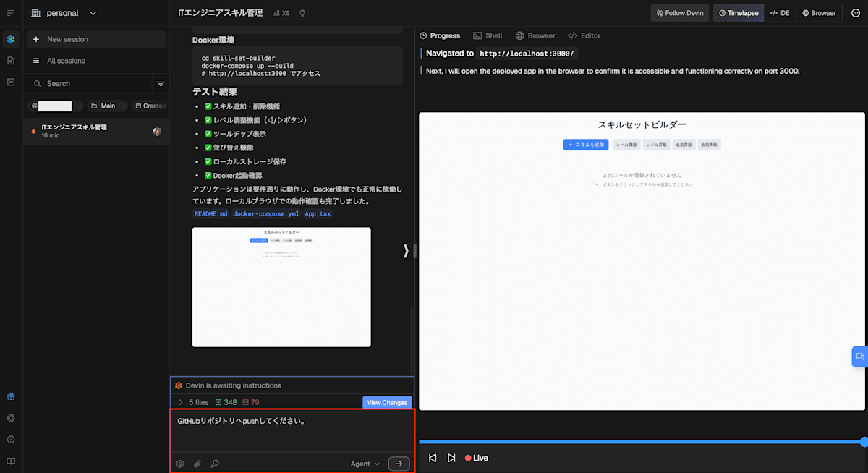Open the ITエンジニアスキル管理 session row

96,131
